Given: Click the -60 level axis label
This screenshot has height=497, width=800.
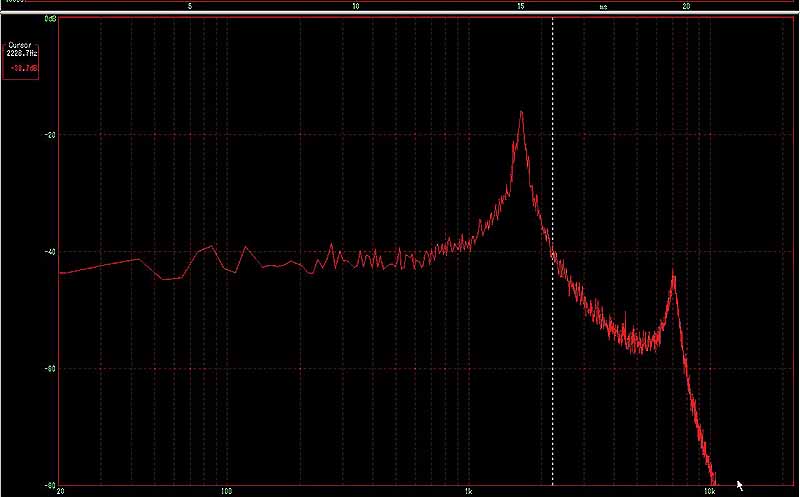Looking at the screenshot, I should pyautogui.click(x=49, y=368).
